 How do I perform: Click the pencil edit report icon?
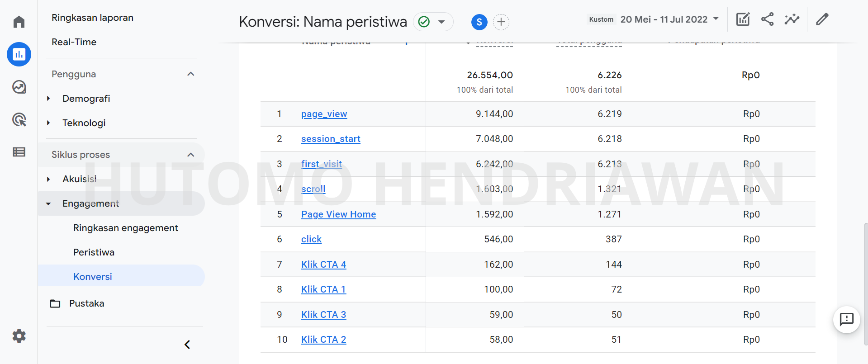pos(822,19)
